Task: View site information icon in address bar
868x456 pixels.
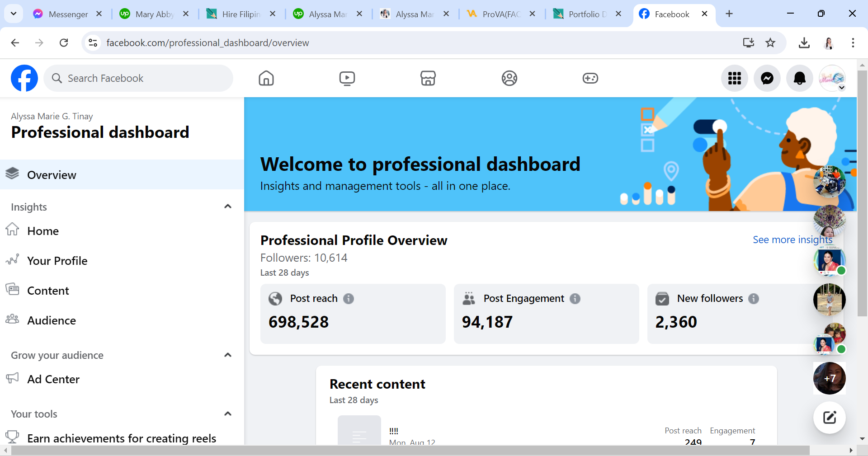Action: point(93,43)
